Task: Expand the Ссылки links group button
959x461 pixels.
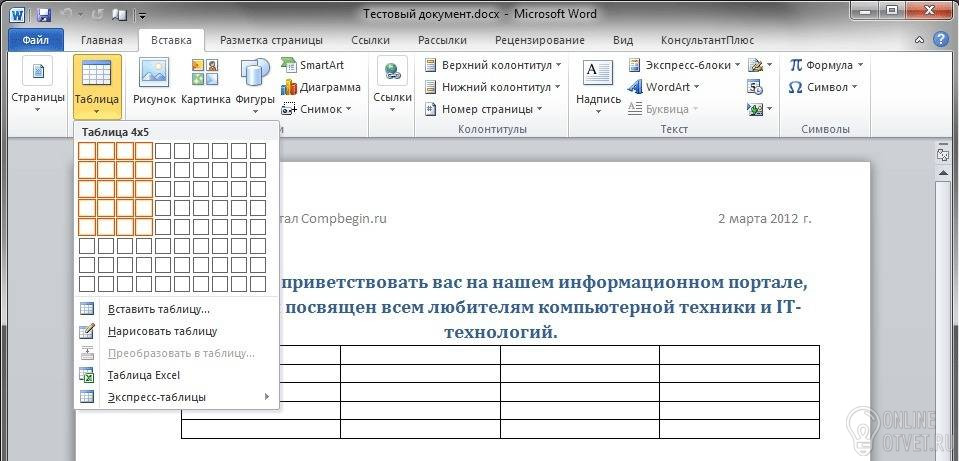Action: pos(392,86)
